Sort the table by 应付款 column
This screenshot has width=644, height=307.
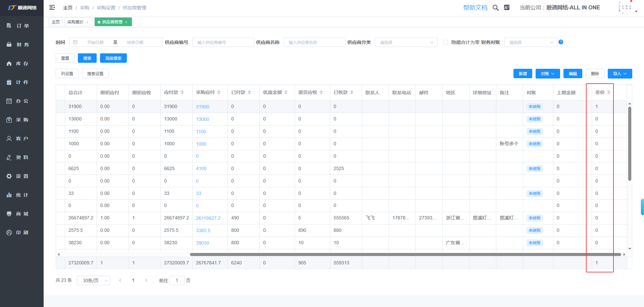(182, 92)
